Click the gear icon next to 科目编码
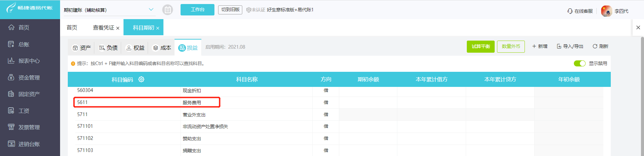Image resolution: width=644 pixels, height=156 pixels. 141,79
